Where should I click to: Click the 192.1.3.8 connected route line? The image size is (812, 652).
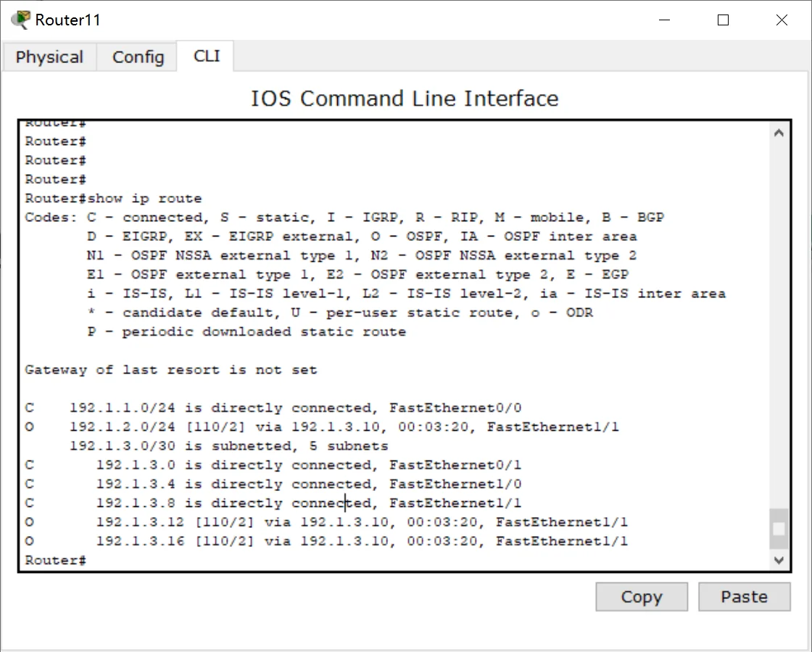273,503
